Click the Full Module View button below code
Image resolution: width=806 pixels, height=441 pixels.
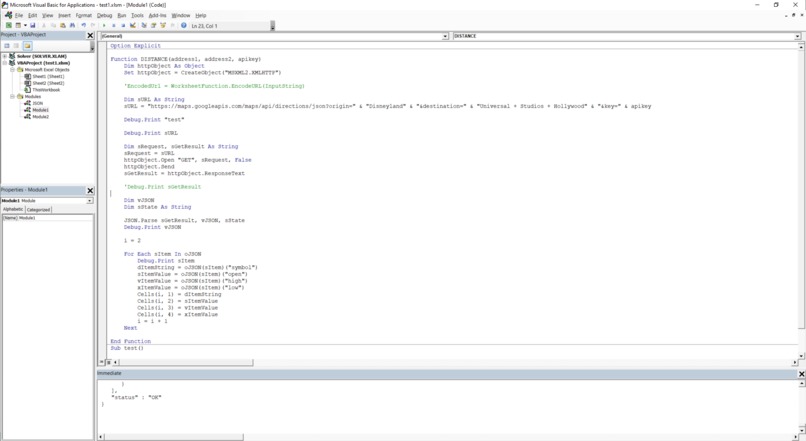pos(108,362)
